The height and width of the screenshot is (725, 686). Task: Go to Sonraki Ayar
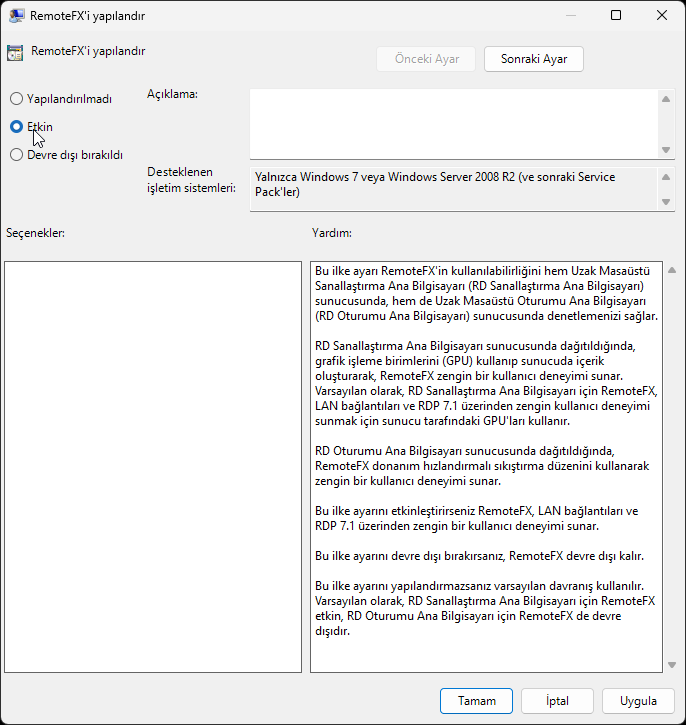point(534,59)
